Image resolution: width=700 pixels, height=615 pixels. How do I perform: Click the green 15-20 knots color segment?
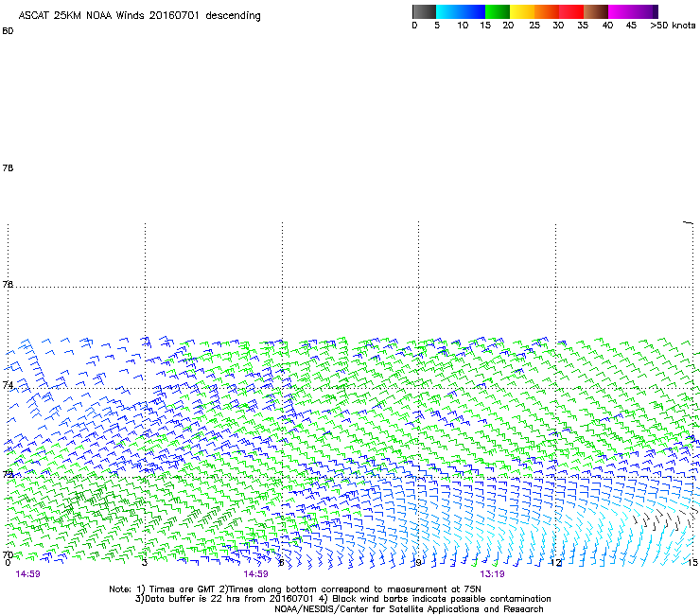pos(498,11)
